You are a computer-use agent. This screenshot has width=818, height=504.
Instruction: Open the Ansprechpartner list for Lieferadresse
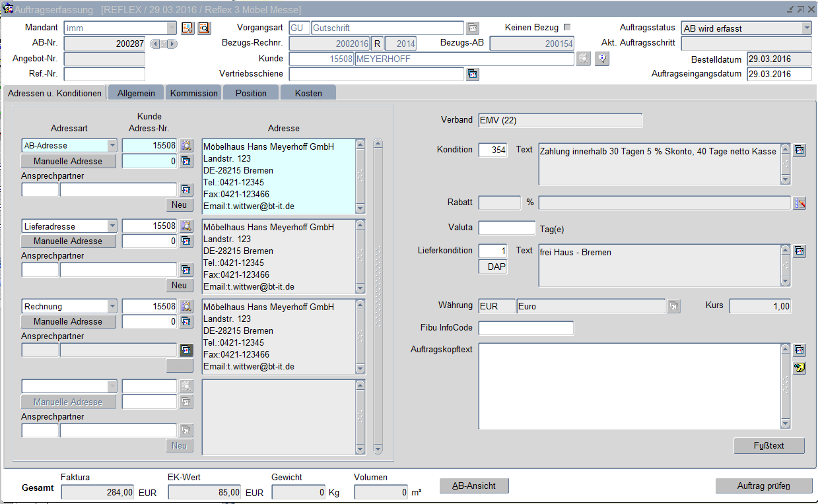click(x=186, y=270)
